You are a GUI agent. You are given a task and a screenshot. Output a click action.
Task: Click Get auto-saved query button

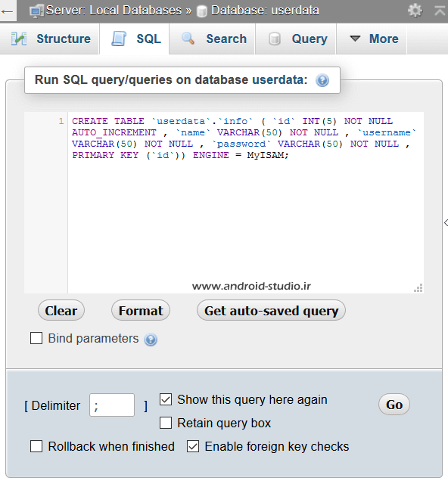tap(271, 311)
